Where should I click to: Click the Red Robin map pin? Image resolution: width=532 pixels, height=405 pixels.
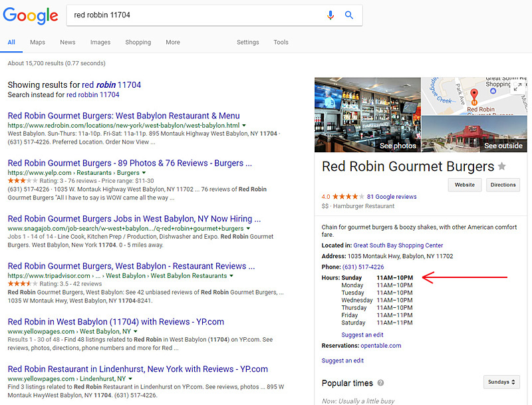point(474,97)
